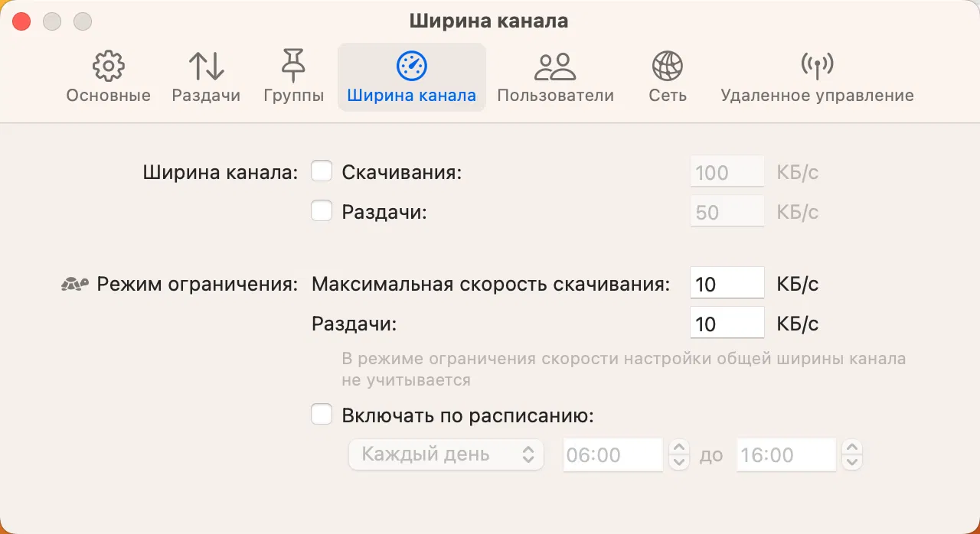980x534 pixels.
Task: Click the 06:00 schedule start time field
Action: [x=612, y=454]
